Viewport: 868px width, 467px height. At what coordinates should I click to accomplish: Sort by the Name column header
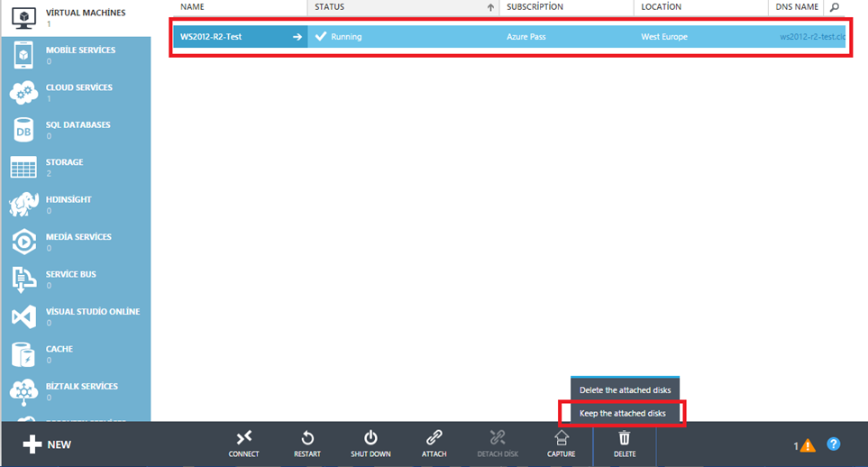pyautogui.click(x=192, y=6)
